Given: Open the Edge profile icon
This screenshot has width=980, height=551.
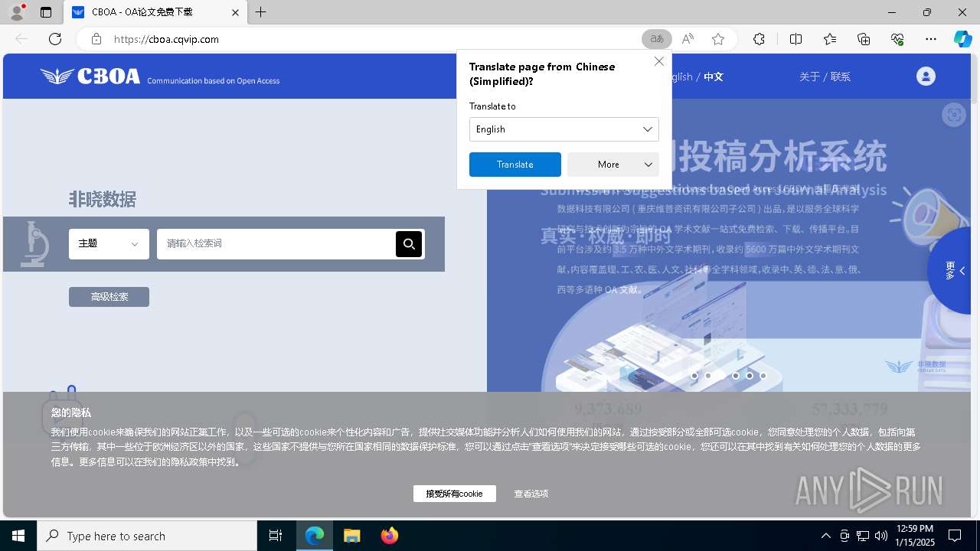Looking at the screenshot, I should (x=17, y=12).
